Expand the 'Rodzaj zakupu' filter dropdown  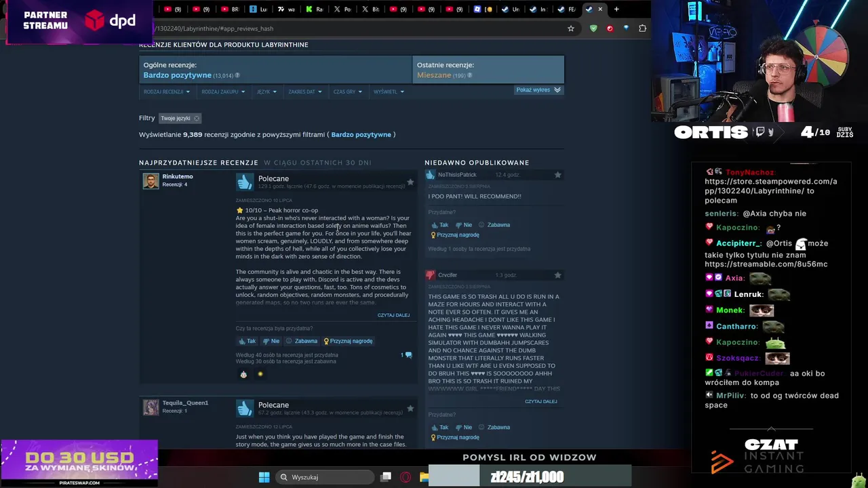223,91
